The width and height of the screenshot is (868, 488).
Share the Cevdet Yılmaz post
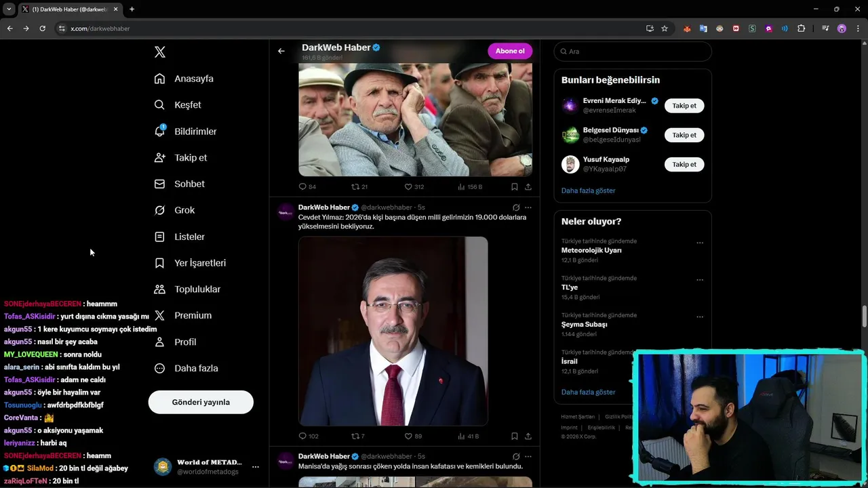(528, 436)
